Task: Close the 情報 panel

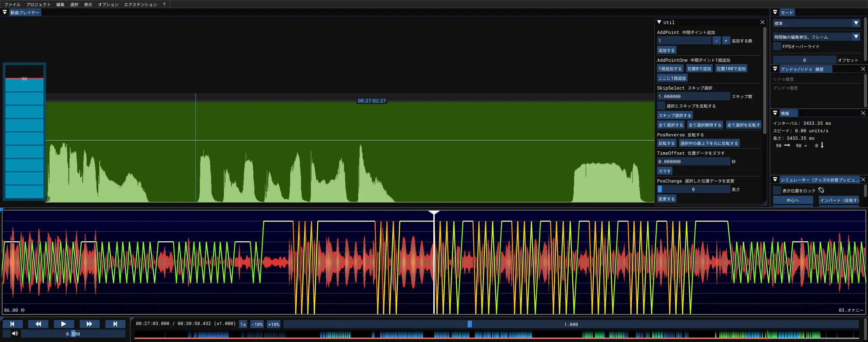Action: tap(863, 113)
